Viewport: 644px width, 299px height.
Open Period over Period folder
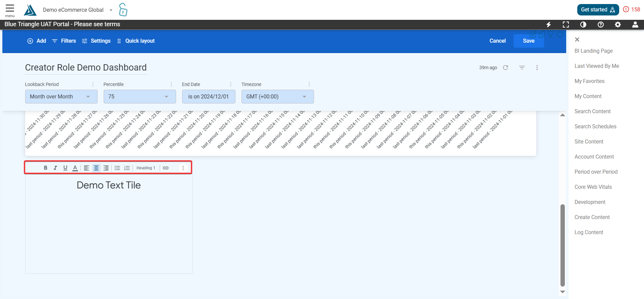tap(596, 172)
